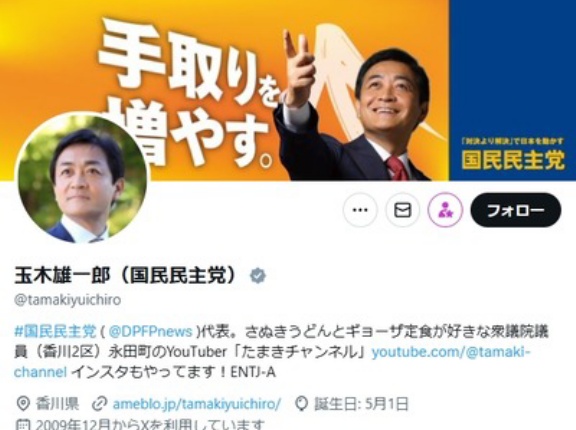Viewport: 576px width, 430px height.
Task: Click the #国民民主党 hashtag link
Action: (x=55, y=332)
